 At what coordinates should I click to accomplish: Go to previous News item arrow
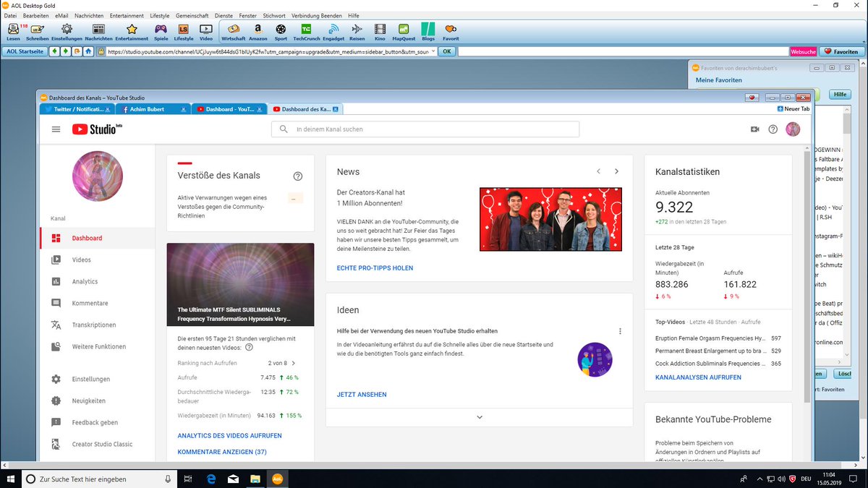pos(598,171)
